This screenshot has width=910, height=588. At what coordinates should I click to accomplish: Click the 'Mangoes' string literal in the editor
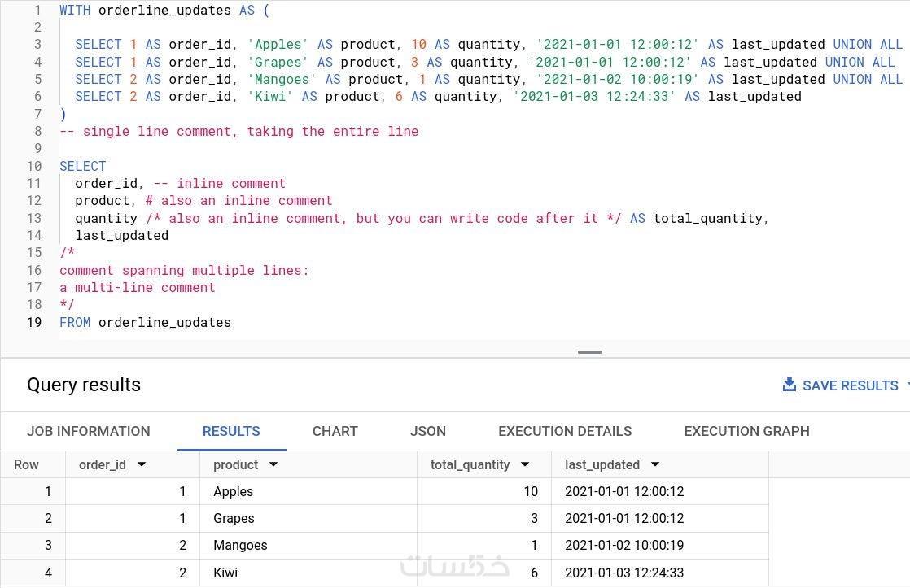[x=282, y=80]
